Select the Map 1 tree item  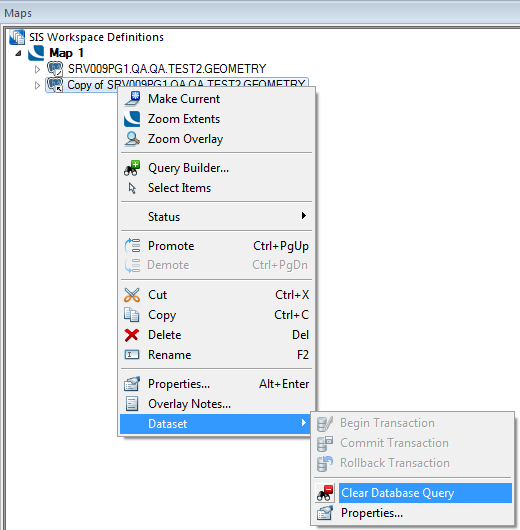tap(66, 53)
